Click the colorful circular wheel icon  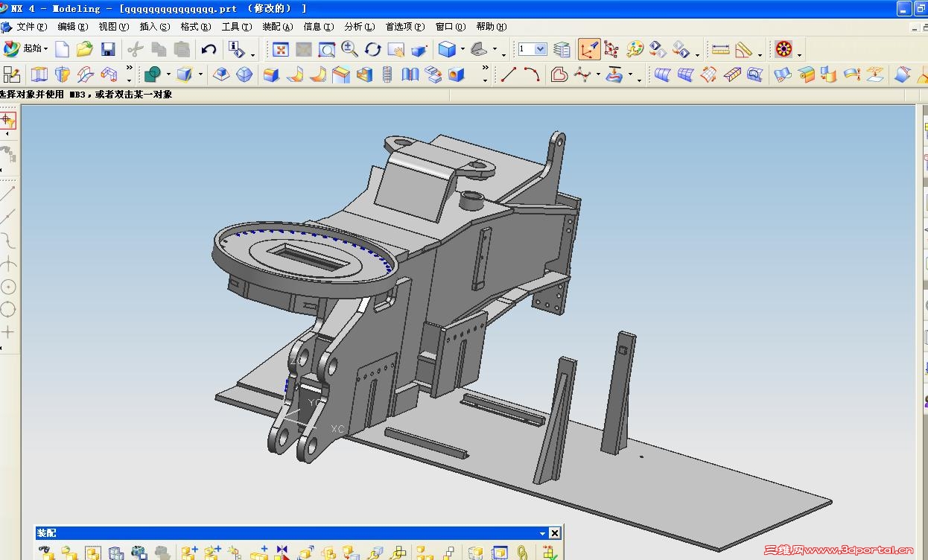click(x=784, y=50)
